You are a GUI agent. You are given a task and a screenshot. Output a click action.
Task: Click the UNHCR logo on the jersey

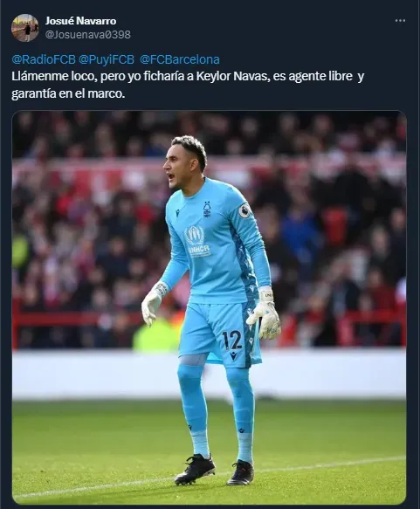click(x=195, y=240)
